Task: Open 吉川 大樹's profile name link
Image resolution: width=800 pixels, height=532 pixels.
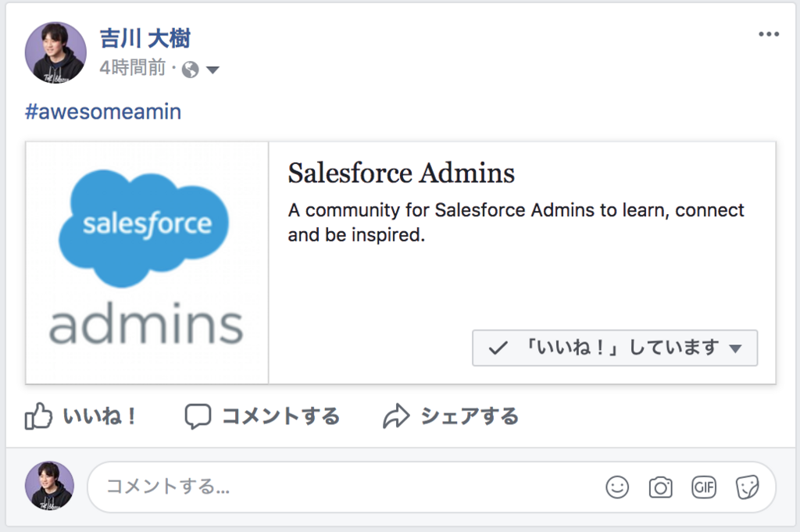Action: (145, 39)
